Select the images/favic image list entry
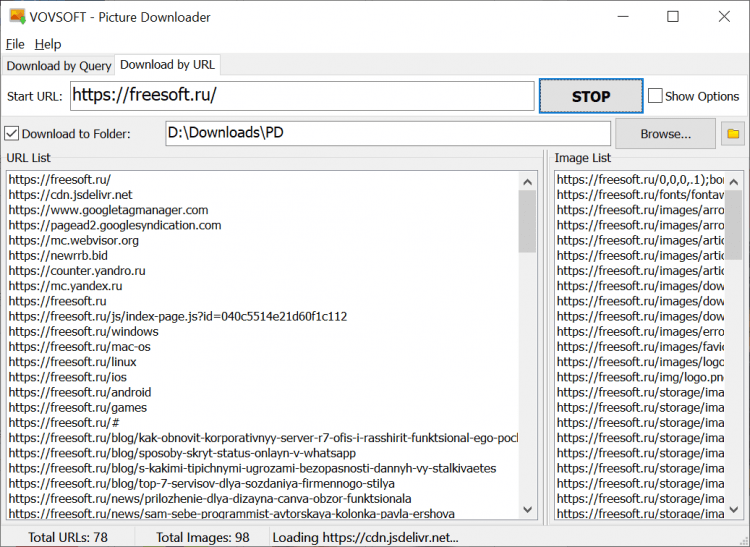 640,347
